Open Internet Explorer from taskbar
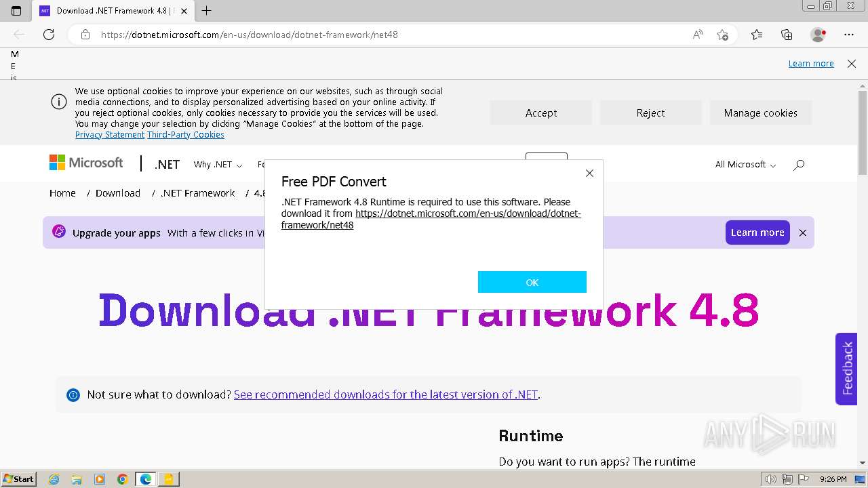This screenshot has height=488, width=868. point(54,479)
